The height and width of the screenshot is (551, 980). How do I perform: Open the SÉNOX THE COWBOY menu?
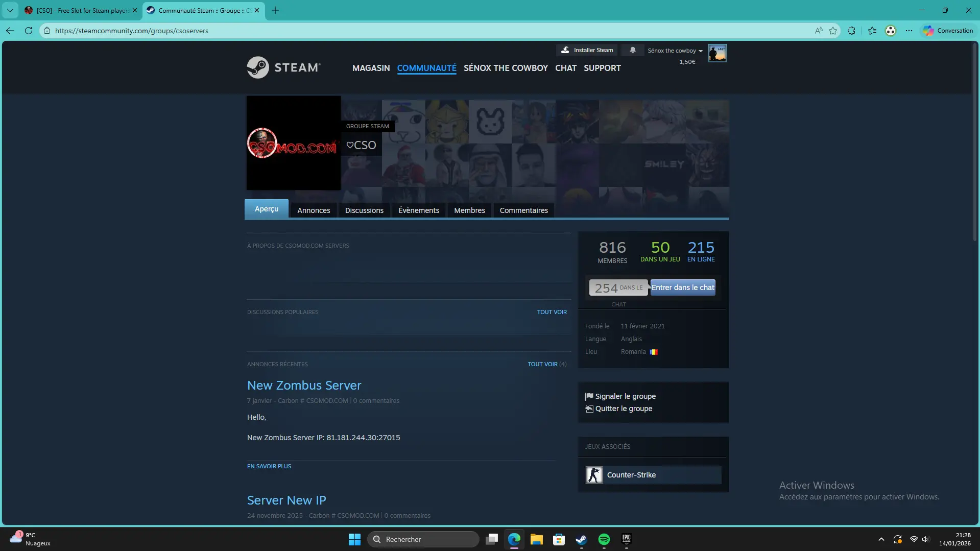pos(506,68)
